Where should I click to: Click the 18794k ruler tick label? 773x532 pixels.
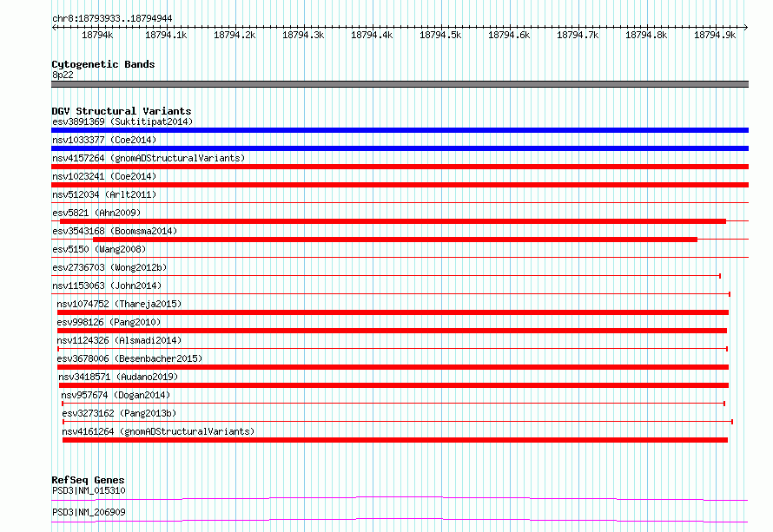point(97,35)
